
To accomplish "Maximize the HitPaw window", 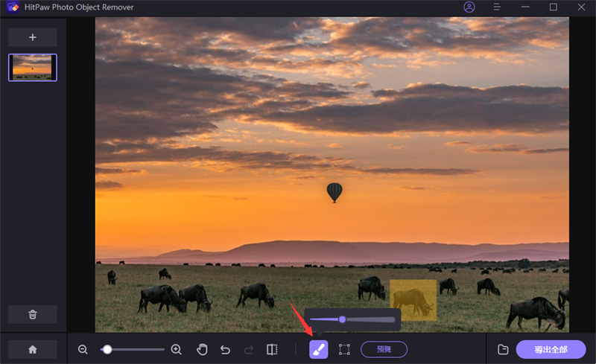I will click(x=554, y=7).
